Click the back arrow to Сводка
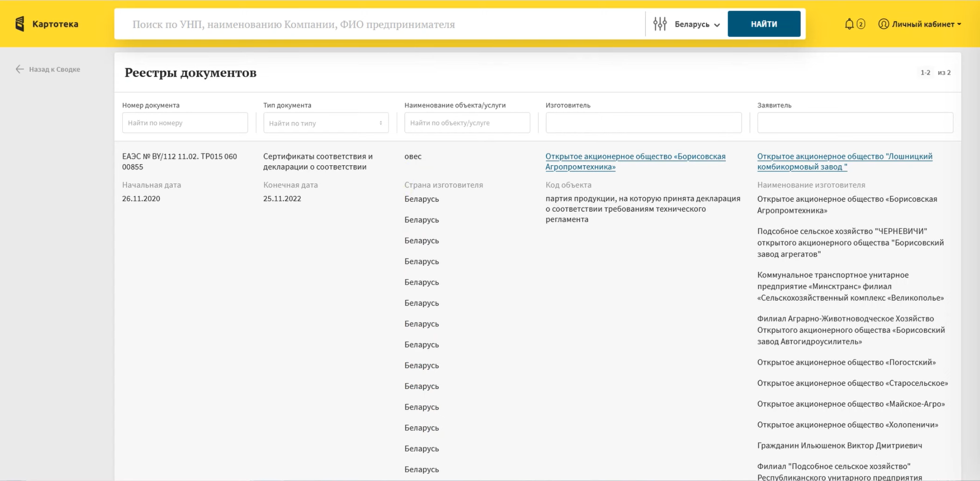 pyautogui.click(x=20, y=69)
